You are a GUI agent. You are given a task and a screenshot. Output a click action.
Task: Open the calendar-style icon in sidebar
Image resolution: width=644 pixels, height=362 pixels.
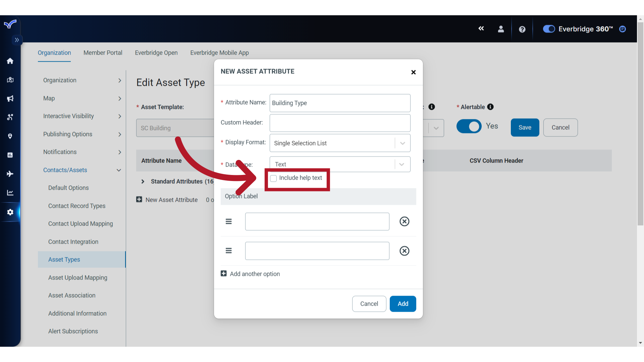click(x=10, y=155)
